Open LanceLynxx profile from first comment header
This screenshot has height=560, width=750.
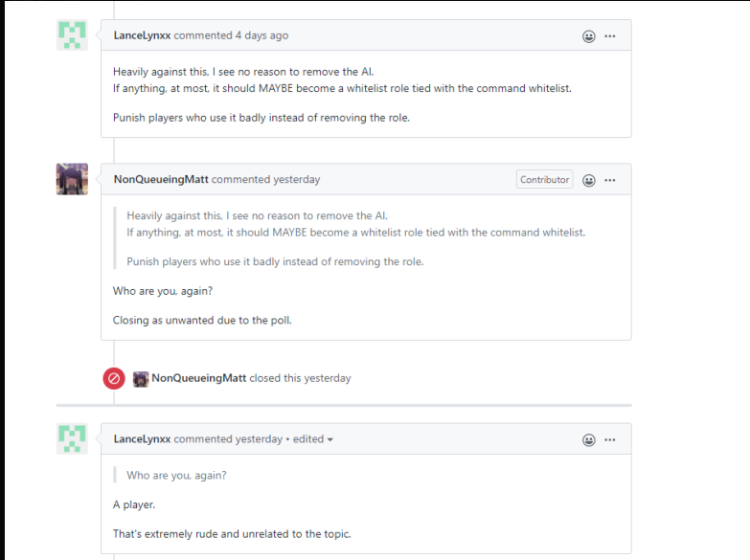coord(142,35)
